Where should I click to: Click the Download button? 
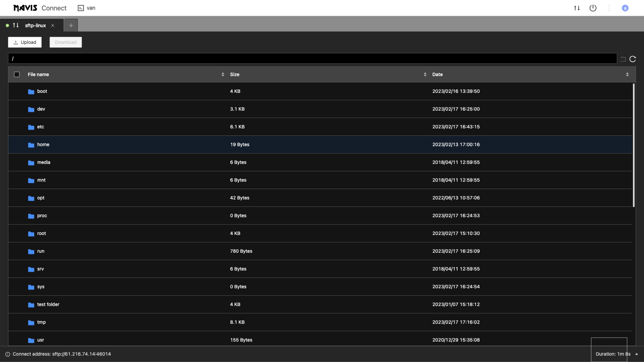point(66,42)
